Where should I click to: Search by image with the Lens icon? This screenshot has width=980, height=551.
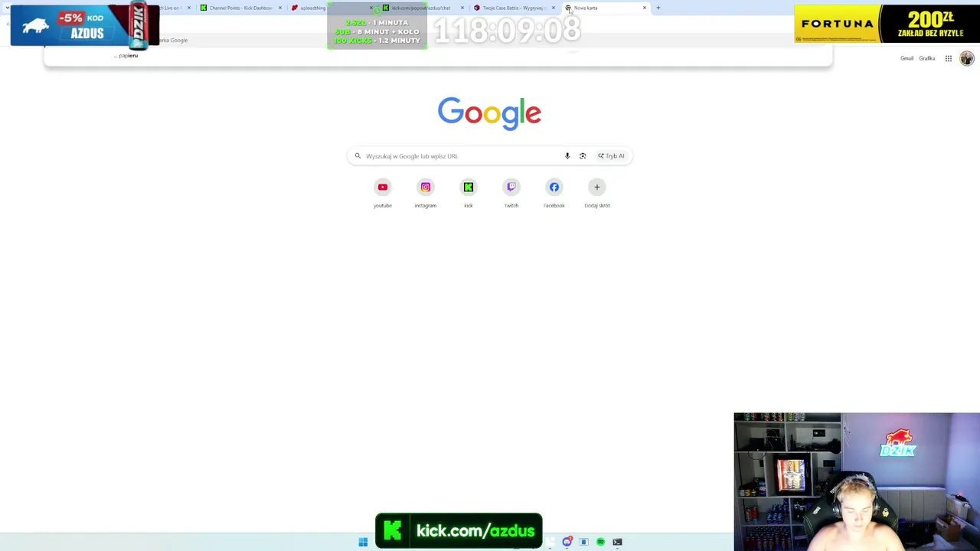pyautogui.click(x=583, y=156)
